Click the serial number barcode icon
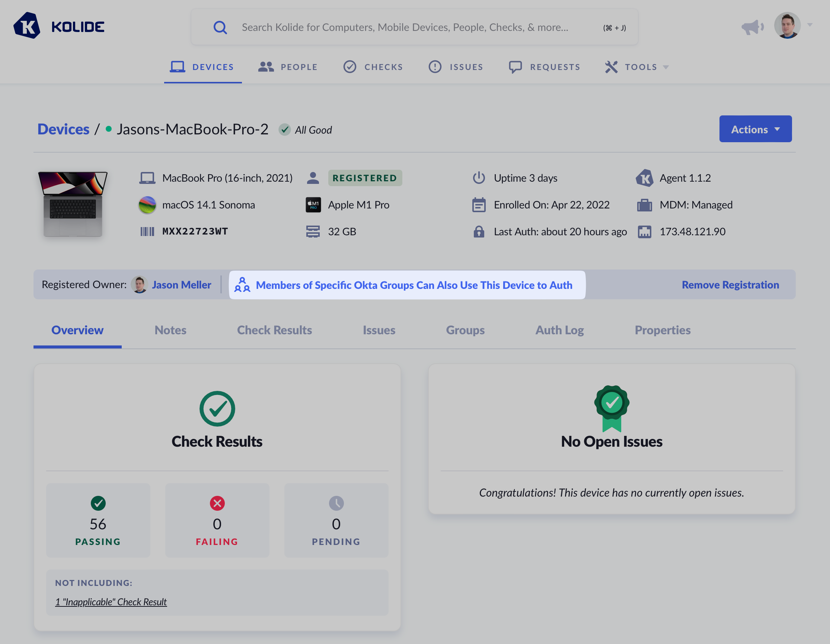The width and height of the screenshot is (830, 644). [x=147, y=232]
